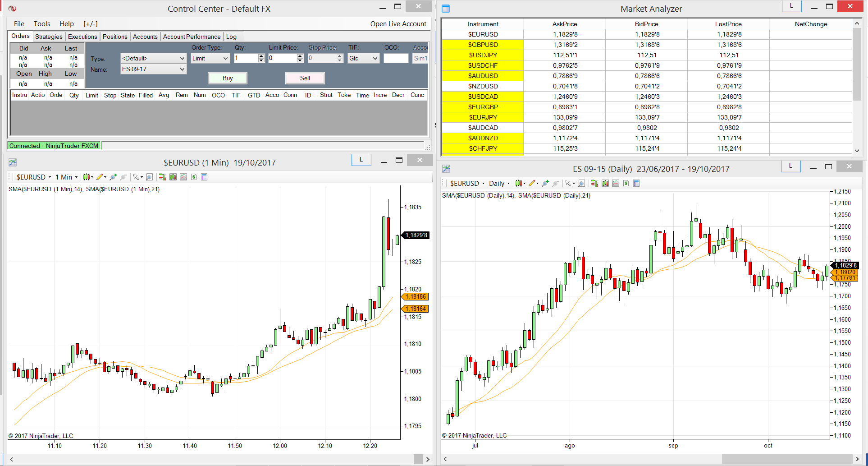Click zoom in icon on 1 Min chart
The height and width of the screenshot is (466, 868).
click(113, 177)
